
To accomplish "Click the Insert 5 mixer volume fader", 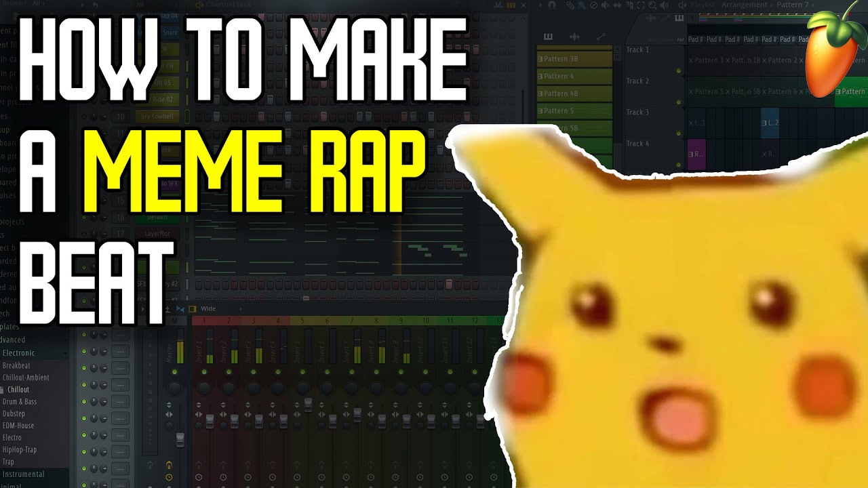I will [309, 405].
